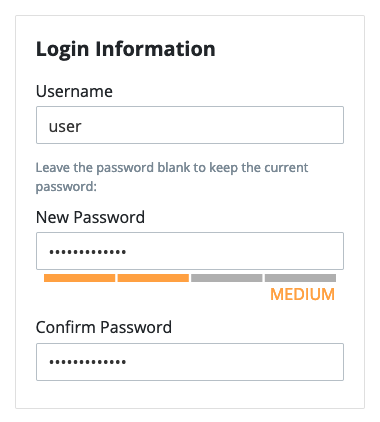This screenshot has width=380, height=422.
Task: Click the "New Password" field label
Action: pyautogui.click(x=90, y=217)
